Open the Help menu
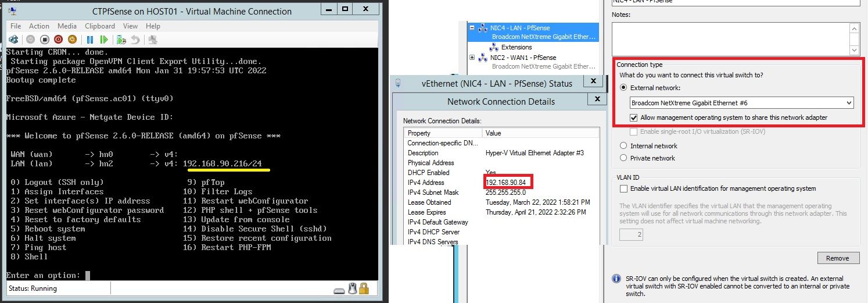868x303 pixels. [x=153, y=26]
